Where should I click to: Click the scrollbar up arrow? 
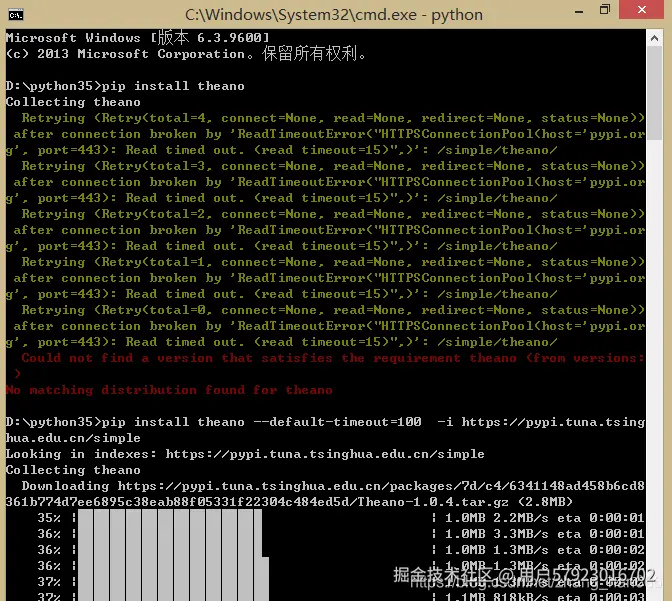(654, 38)
